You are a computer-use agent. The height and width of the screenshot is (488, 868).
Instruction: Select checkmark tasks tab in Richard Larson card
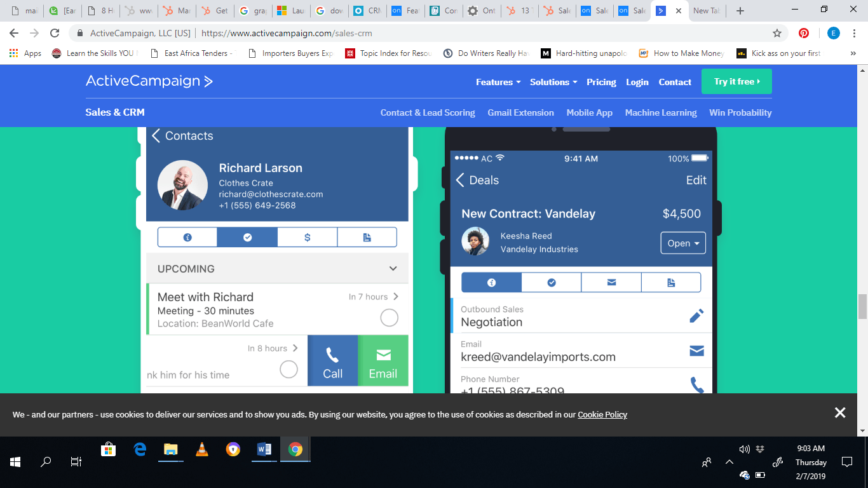(247, 237)
